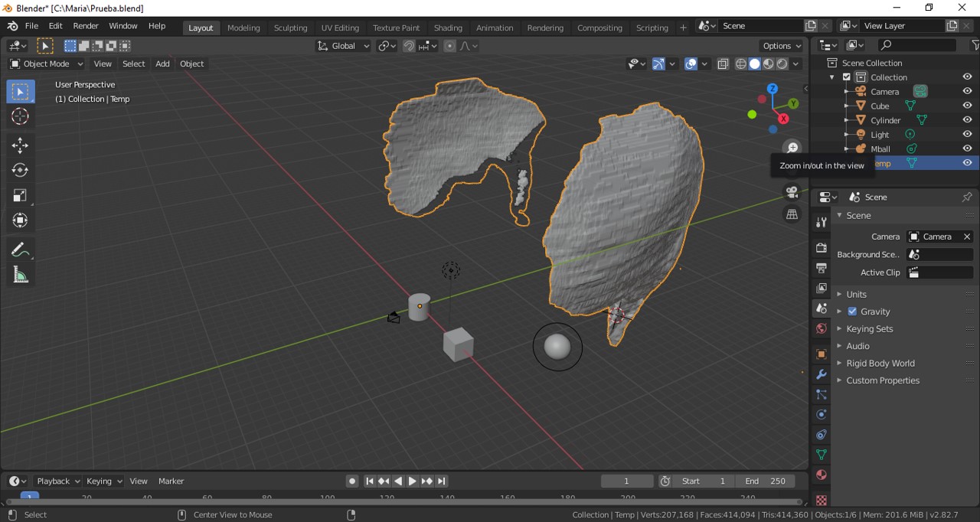Select the Rotate tool
This screenshot has width=980, height=522.
coord(21,170)
